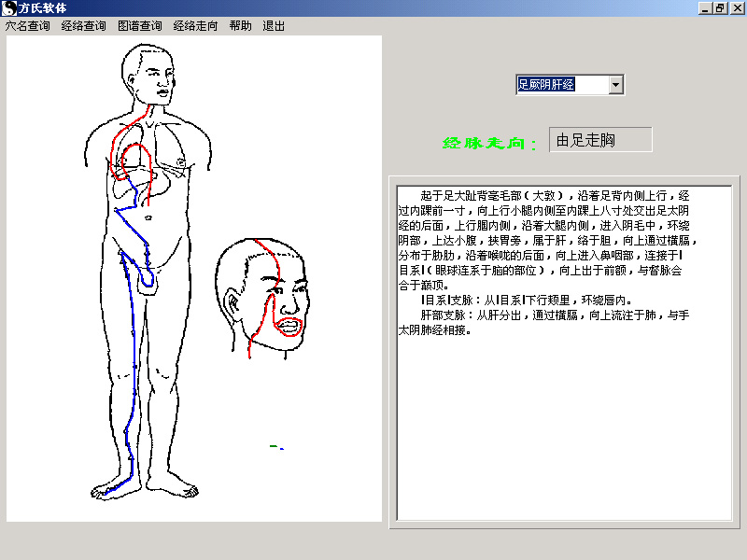This screenshot has width=747, height=560.
Task: Click the red lip circle on head diagram
Action: coord(288,327)
